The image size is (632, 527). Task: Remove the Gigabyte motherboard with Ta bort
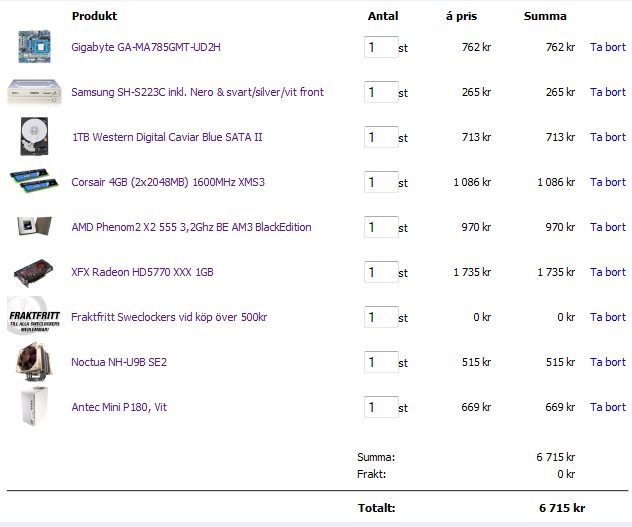coord(607,47)
